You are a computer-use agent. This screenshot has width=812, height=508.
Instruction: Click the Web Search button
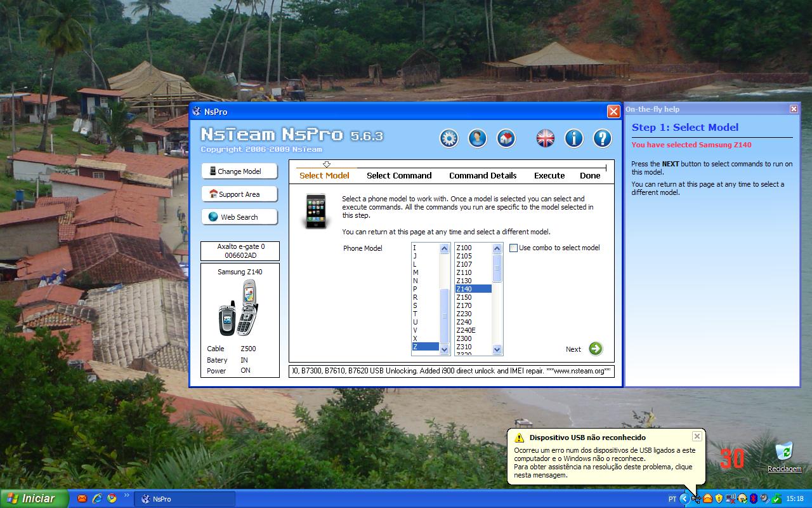click(x=240, y=217)
